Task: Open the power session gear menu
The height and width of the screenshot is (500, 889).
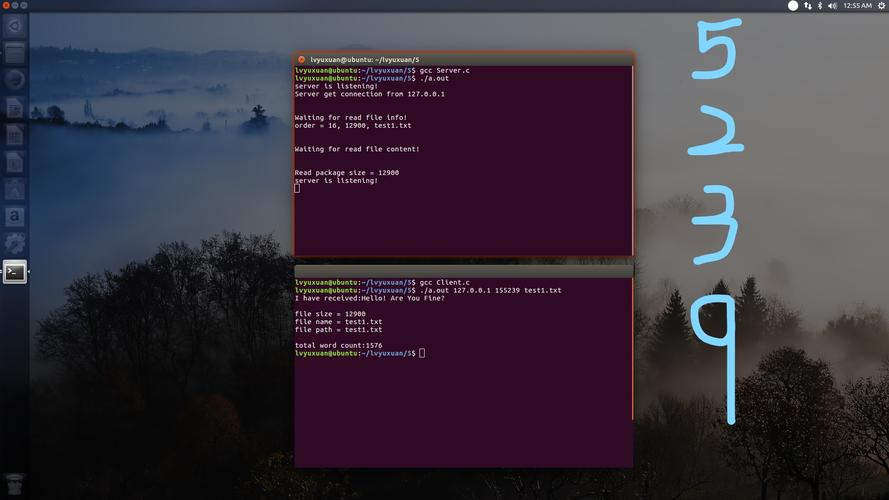Action: [x=880, y=6]
